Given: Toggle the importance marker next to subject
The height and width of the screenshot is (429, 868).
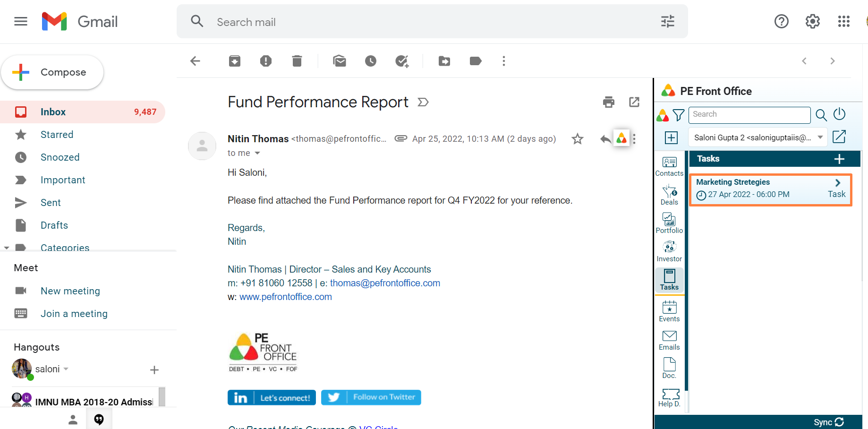Looking at the screenshot, I should [423, 102].
